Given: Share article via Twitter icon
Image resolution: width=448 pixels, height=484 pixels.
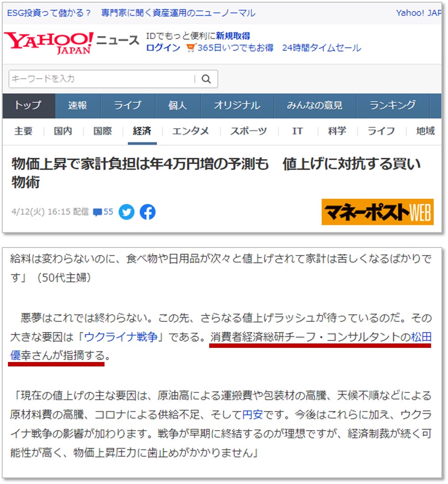Looking at the screenshot, I should 126,212.
